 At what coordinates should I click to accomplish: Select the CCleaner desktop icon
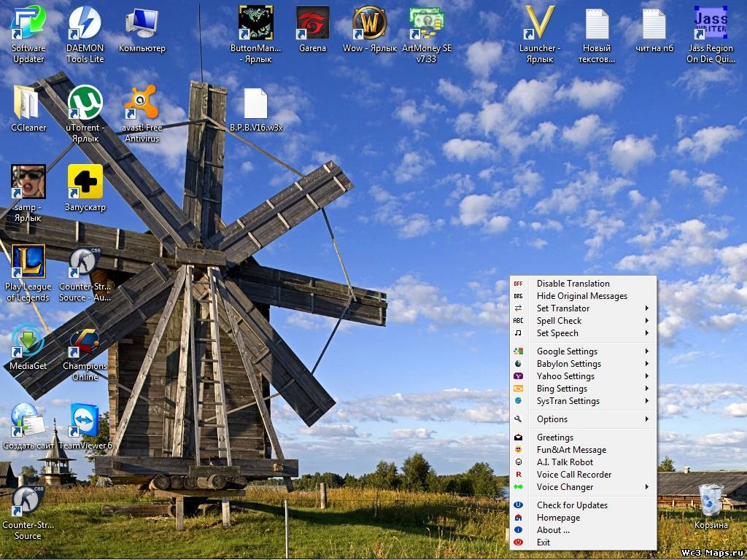28,103
